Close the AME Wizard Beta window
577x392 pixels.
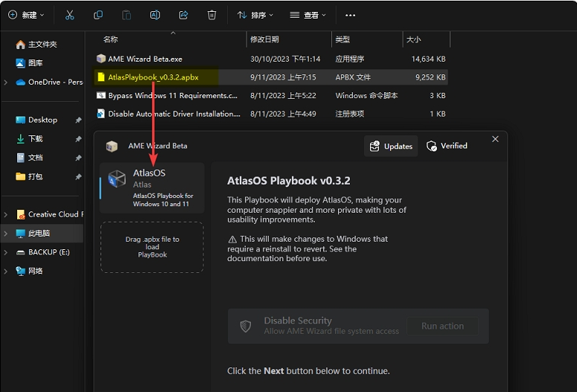(495, 139)
